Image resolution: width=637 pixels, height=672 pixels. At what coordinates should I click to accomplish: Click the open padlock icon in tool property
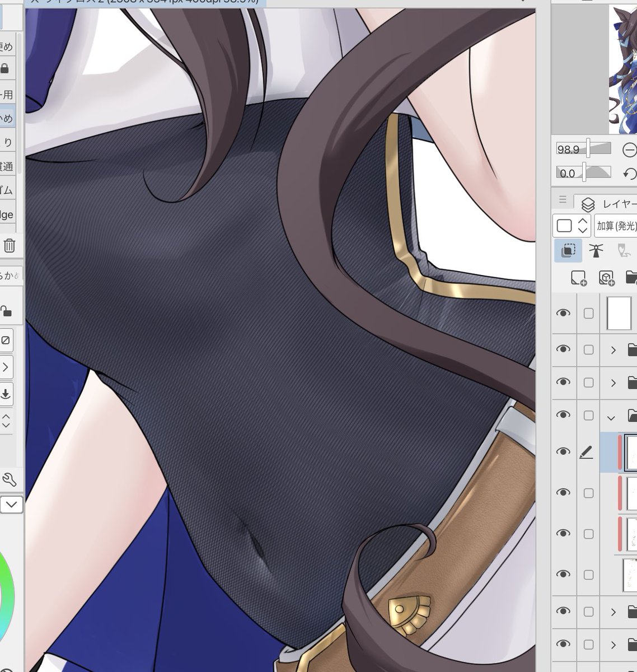point(5,311)
